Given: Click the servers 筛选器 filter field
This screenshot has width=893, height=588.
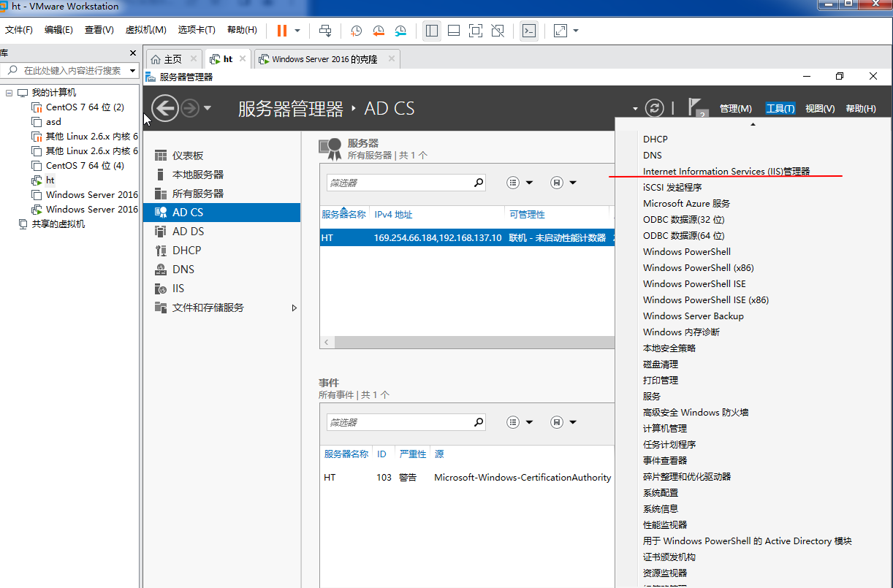Looking at the screenshot, I should click(x=399, y=183).
